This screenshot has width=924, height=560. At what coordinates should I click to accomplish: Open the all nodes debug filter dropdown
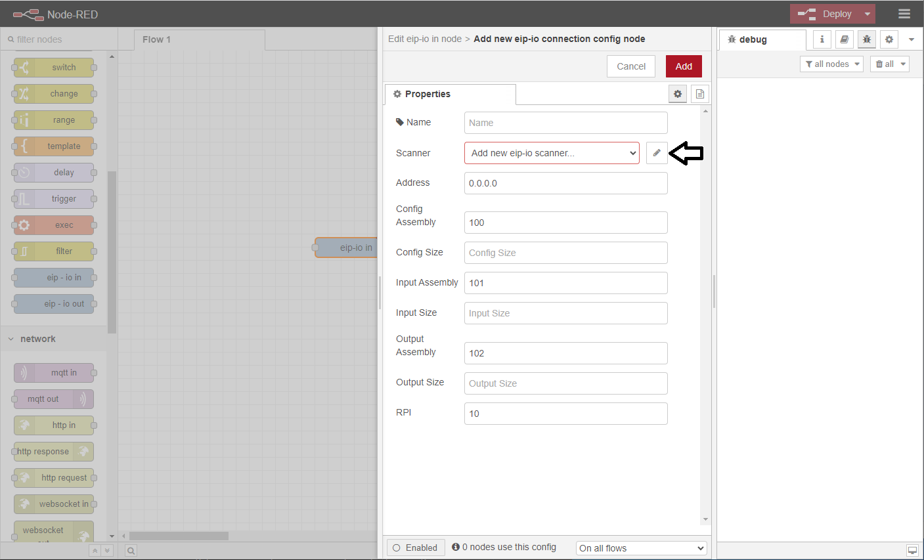point(831,64)
